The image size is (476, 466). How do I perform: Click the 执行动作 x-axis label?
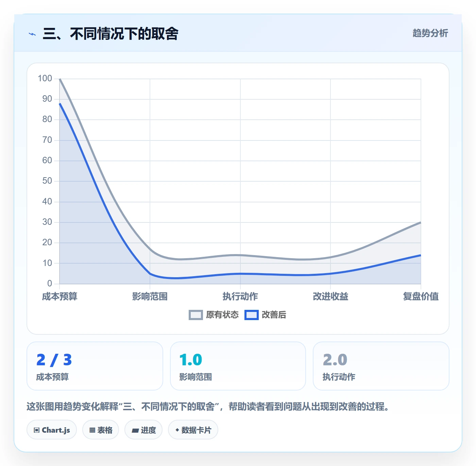click(240, 297)
